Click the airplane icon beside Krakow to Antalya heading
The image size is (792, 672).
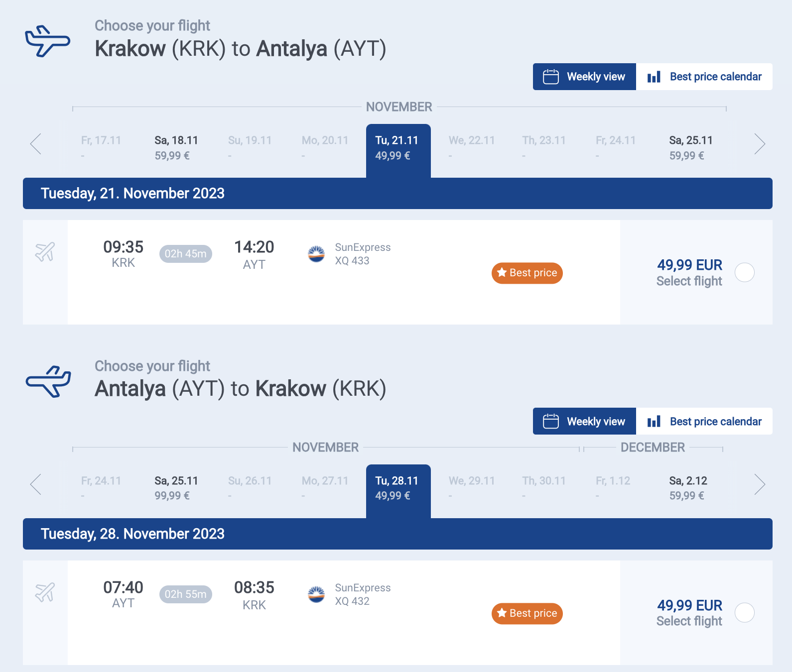coord(48,41)
